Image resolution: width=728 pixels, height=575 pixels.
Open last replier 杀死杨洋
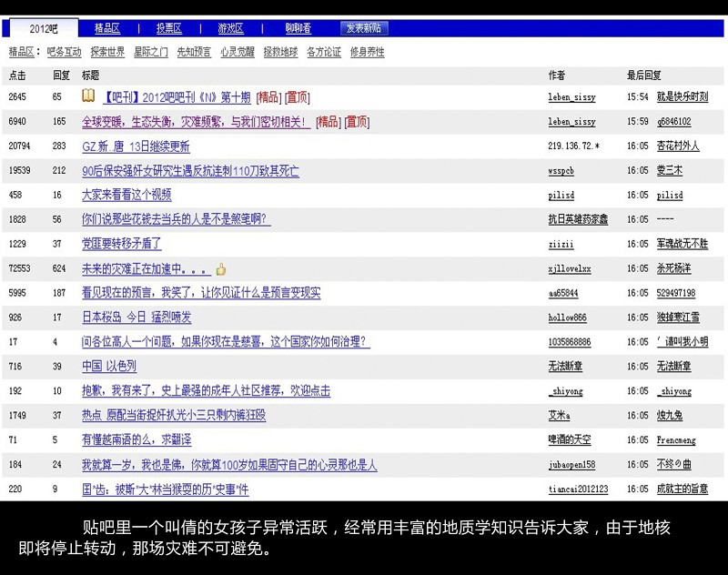tap(673, 268)
